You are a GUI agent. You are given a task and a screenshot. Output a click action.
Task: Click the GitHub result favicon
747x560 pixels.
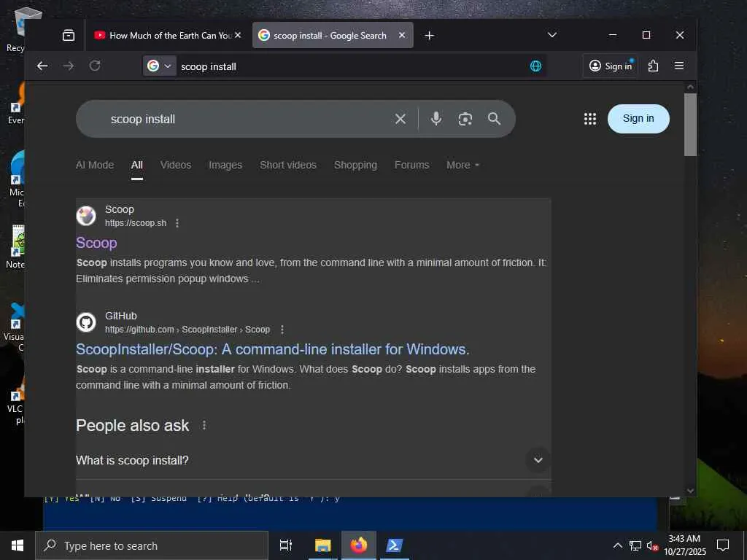tap(86, 322)
